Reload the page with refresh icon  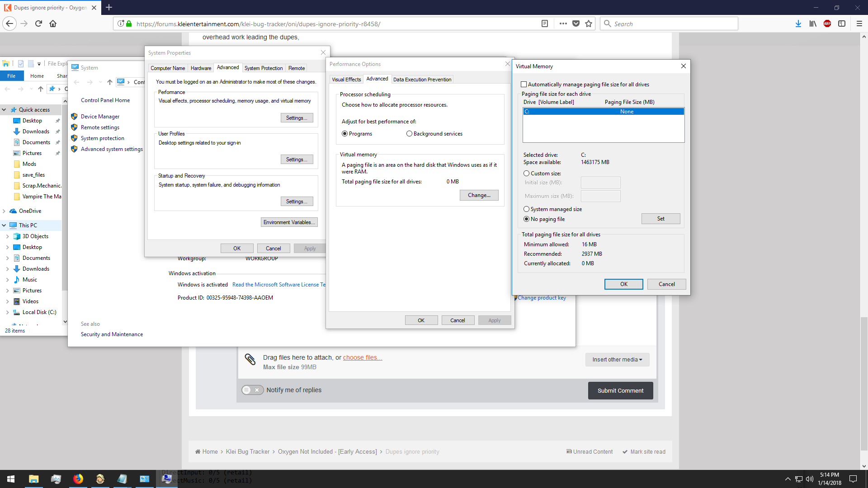tap(38, 23)
